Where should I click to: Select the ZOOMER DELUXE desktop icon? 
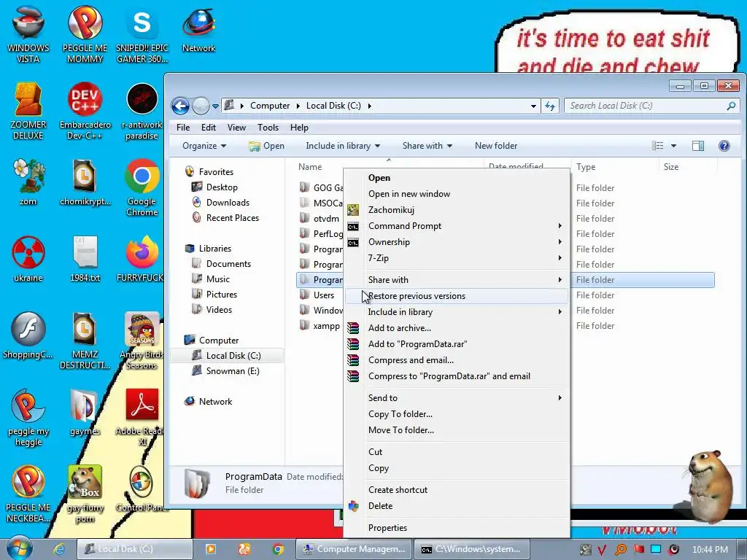tap(28, 111)
